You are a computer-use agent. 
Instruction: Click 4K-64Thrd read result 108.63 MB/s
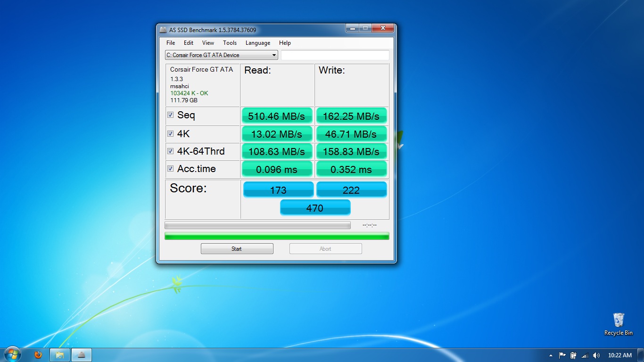click(x=277, y=151)
